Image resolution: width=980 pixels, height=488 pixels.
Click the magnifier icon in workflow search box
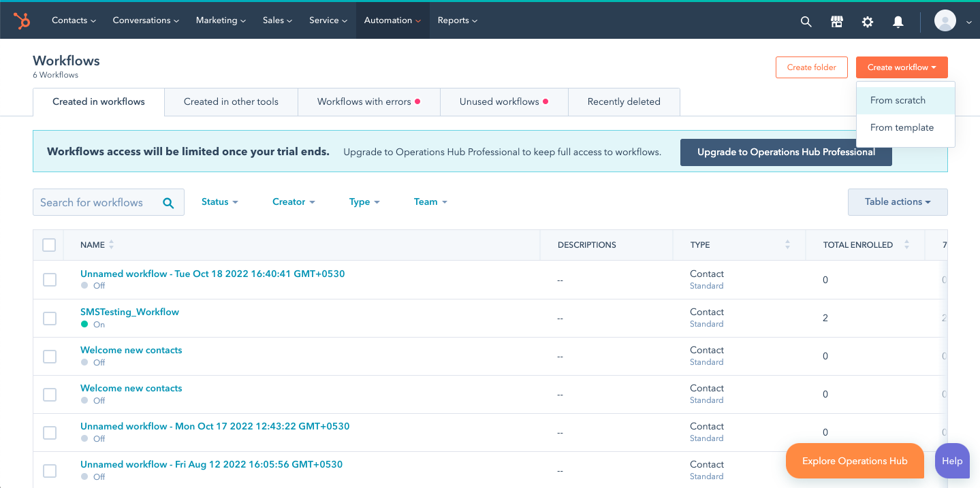pyautogui.click(x=168, y=203)
